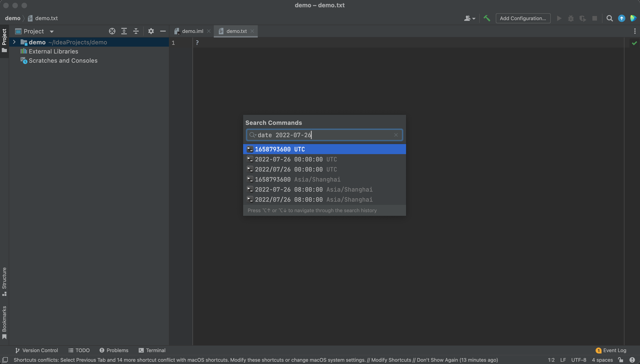Click the status bar error notification icon
This screenshot has width=640, height=364.
click(x=632, y=360)
